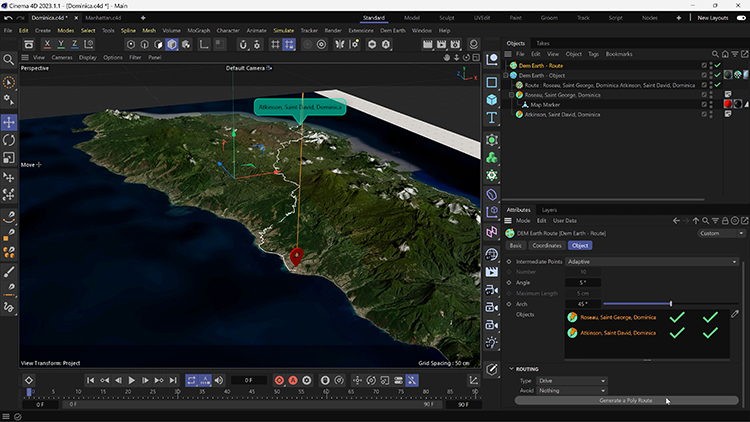The width and height of the screenshot is (750, 422).
Task: Click Generate a Poly Route button
Action: pos(626,400)
